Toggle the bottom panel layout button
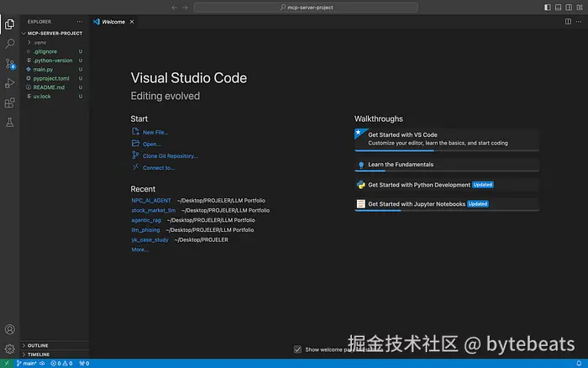The height and width of the screenshot is (368, 588). [559, 7]
